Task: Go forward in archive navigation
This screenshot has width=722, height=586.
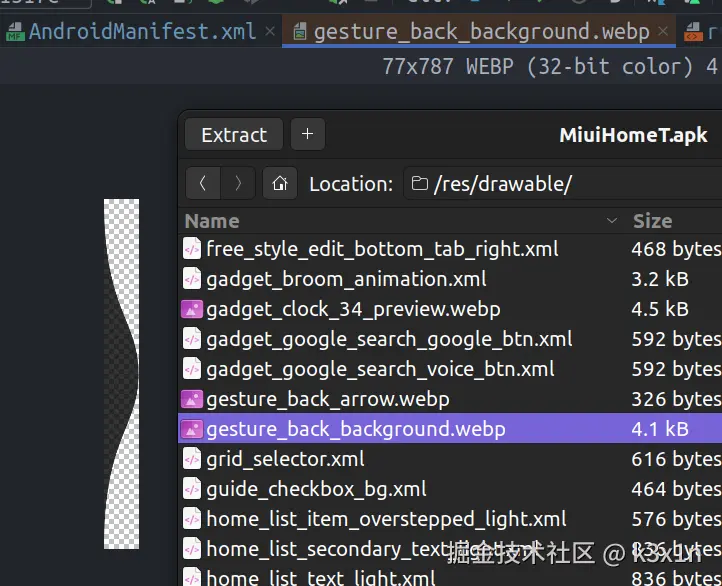Action: (238, 183)
